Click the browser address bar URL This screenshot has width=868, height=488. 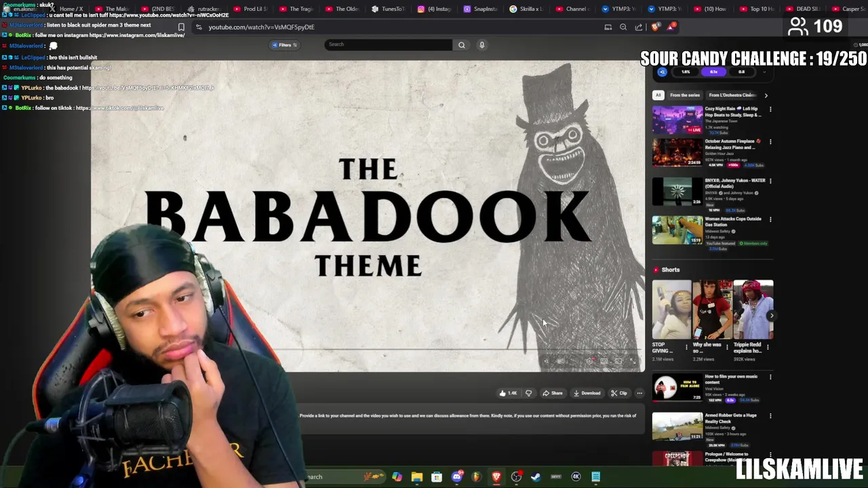click(x=261, y=27)
